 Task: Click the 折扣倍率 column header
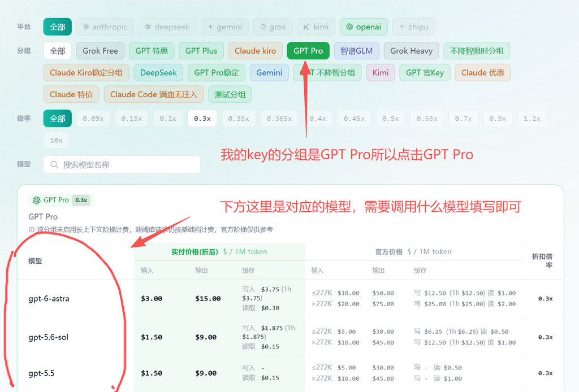tap(542, 261)
